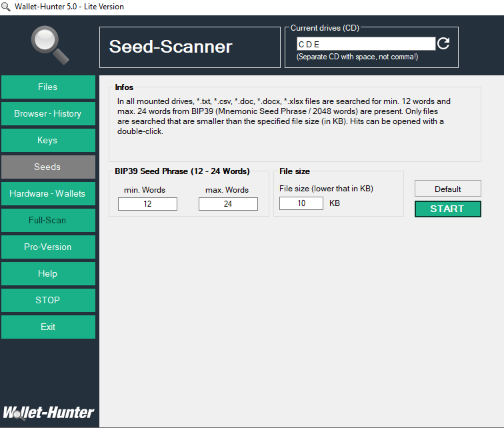Screen dimensions: 504x428
Task: Click the 'Separate CD with space' hint
Action: pyautogui.click(x=357, y=57)
